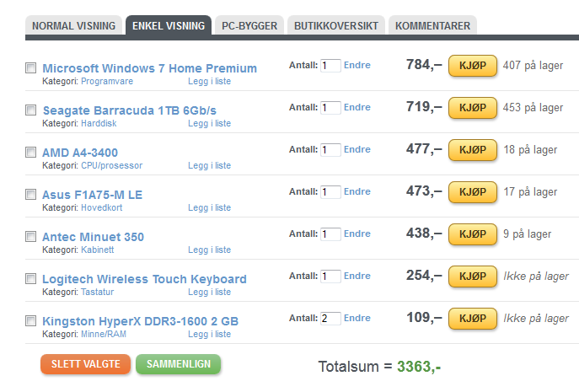Focus the Antall field for Seagate Barracuda
Image resolution: width=579 pixels, height=392 pixels.
330,108
